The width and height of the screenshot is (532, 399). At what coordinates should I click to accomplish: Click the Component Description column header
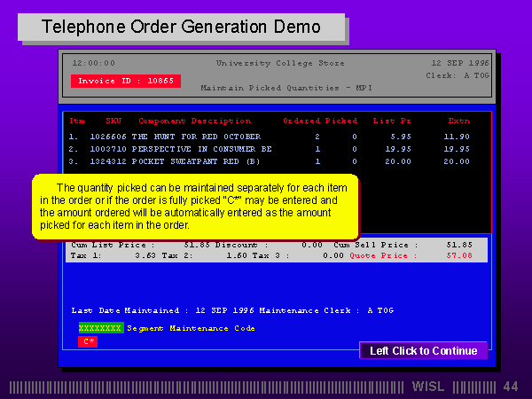[x=194, y=120]
